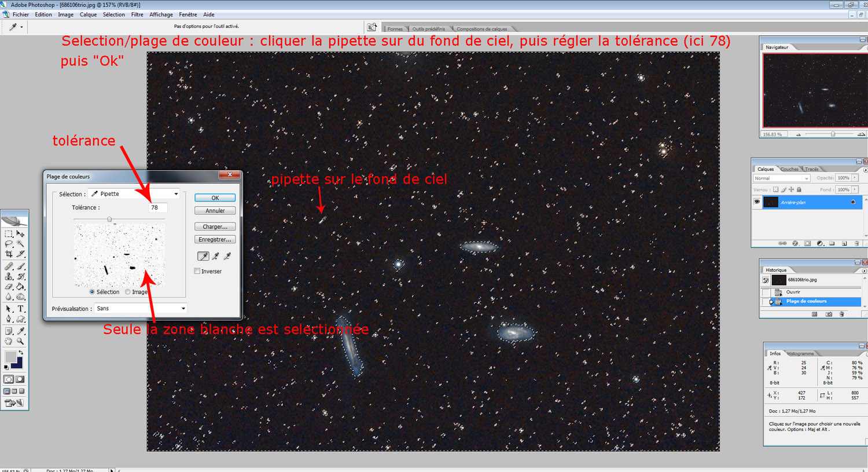Open the Normal blend mode dropdown
The image size is (868, 472).
[781, 178]
